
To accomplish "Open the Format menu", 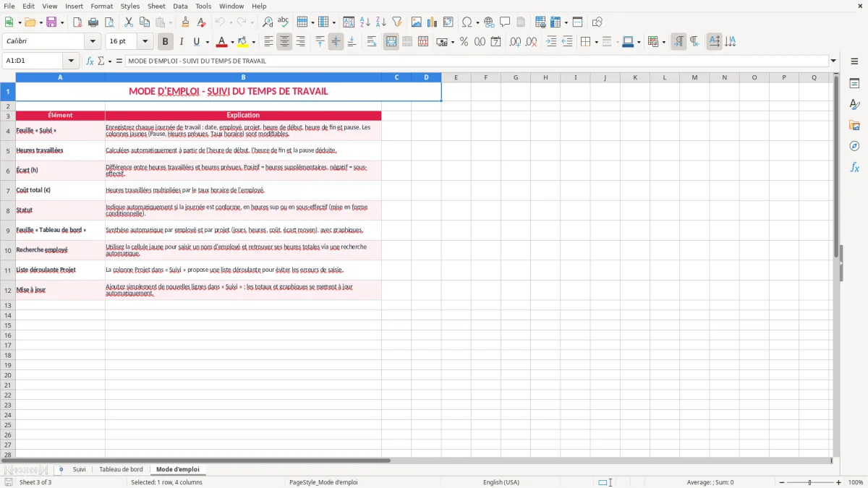I will click(102, 6).
